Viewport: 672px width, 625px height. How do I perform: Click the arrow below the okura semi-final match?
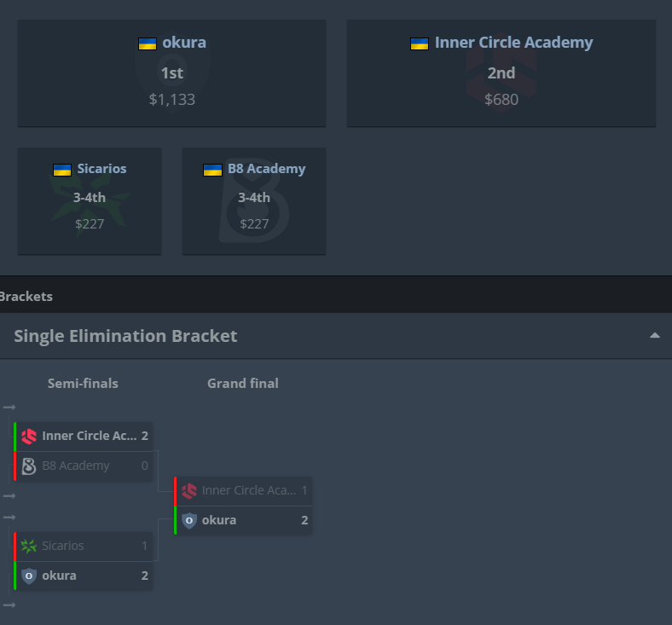coord(9,605)
